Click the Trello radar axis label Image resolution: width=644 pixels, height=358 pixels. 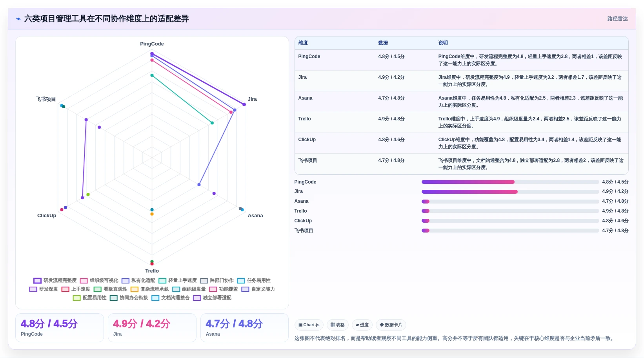pyautogui.click(x=152, y=271)
